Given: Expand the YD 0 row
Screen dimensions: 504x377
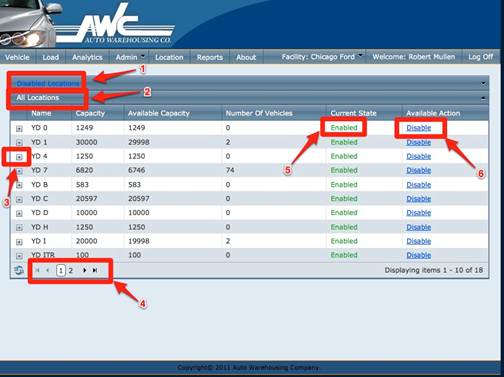Looking at the screenshot, I should point(19,128).
